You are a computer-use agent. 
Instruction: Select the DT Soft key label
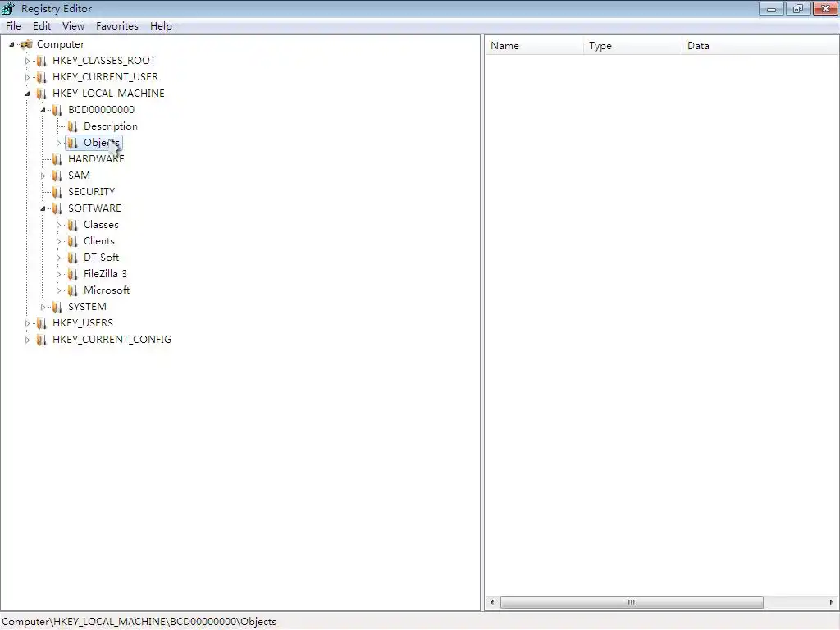point(101,258)
